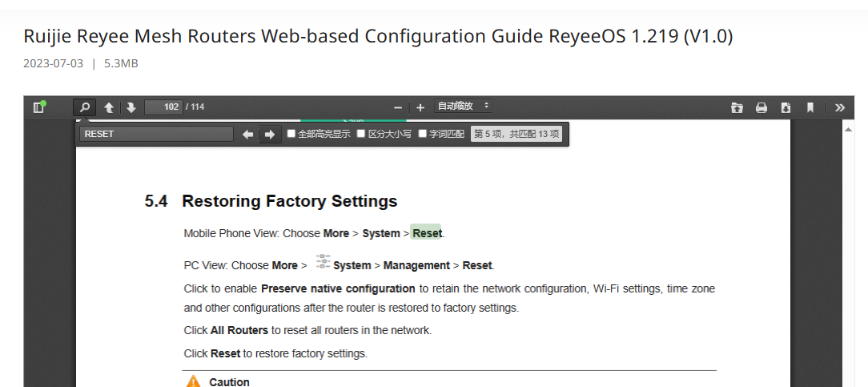
Task: Click the magnifier find-in-document icon
Action: tap(85, 107)
